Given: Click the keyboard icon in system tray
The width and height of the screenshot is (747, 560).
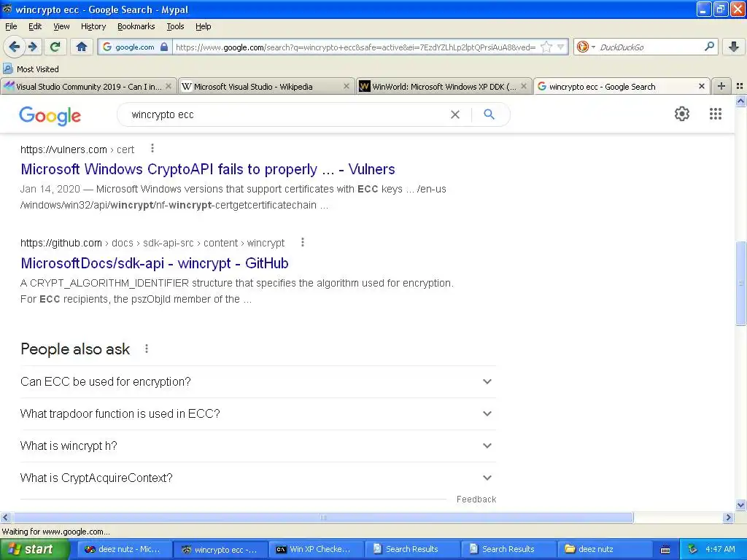Looking at the screenshot, I should pos(665,550).
